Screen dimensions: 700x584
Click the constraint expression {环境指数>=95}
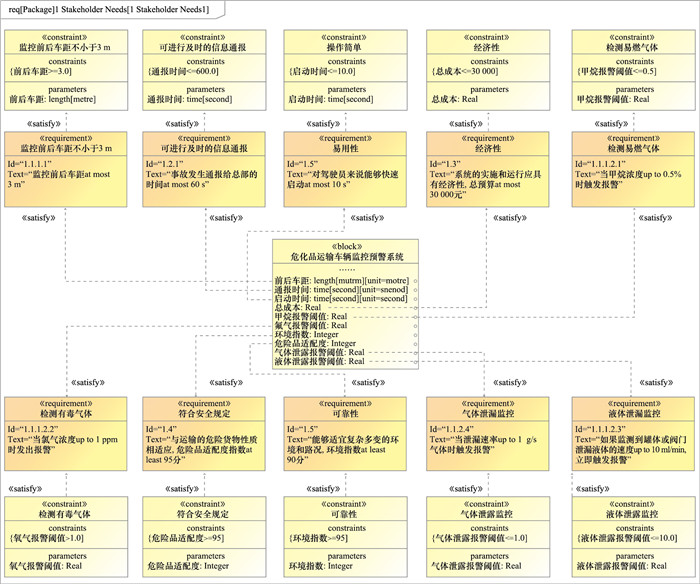[x=318, y=538]
